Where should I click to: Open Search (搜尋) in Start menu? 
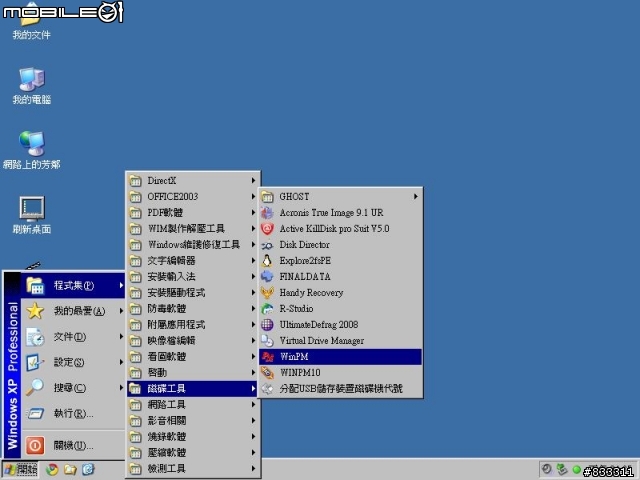73,388
